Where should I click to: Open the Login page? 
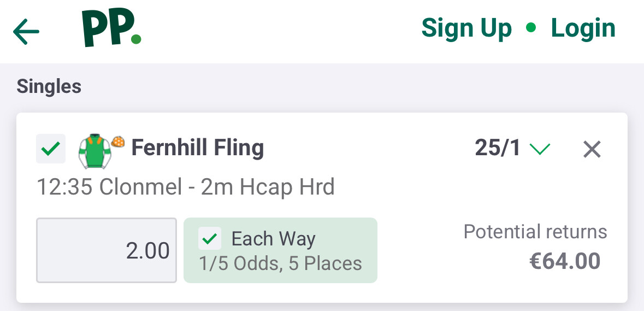point(583,28)
